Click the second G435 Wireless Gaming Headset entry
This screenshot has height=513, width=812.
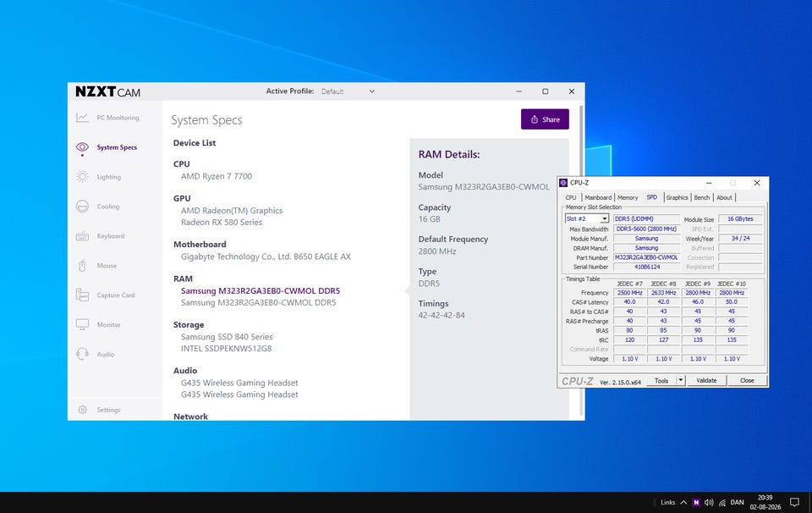tap(239, 394)
